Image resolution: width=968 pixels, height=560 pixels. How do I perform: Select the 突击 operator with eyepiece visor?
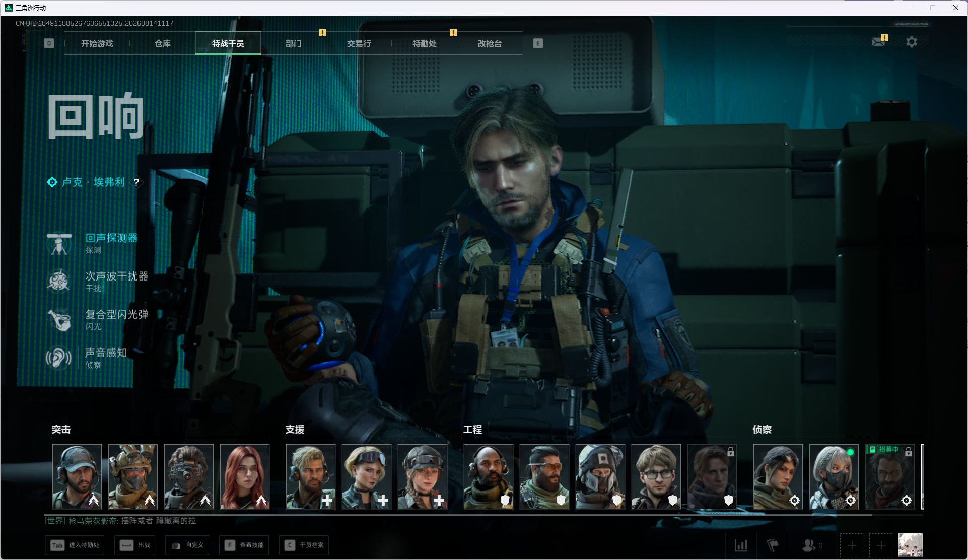189,476
